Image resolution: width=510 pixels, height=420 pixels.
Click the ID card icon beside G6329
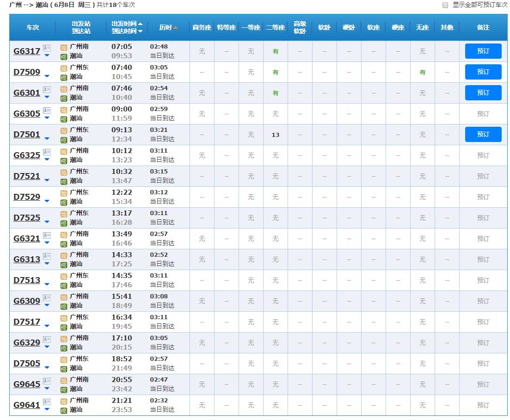coord(47,340)
